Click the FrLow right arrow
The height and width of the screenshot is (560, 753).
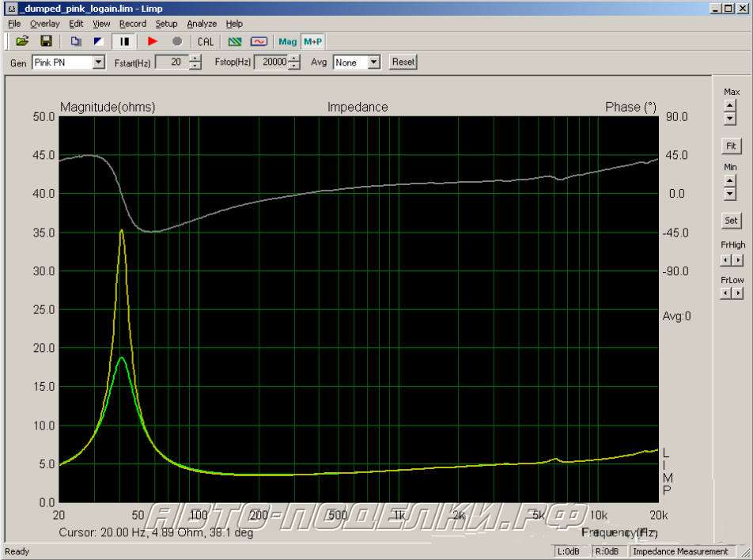tap(738, 293)
